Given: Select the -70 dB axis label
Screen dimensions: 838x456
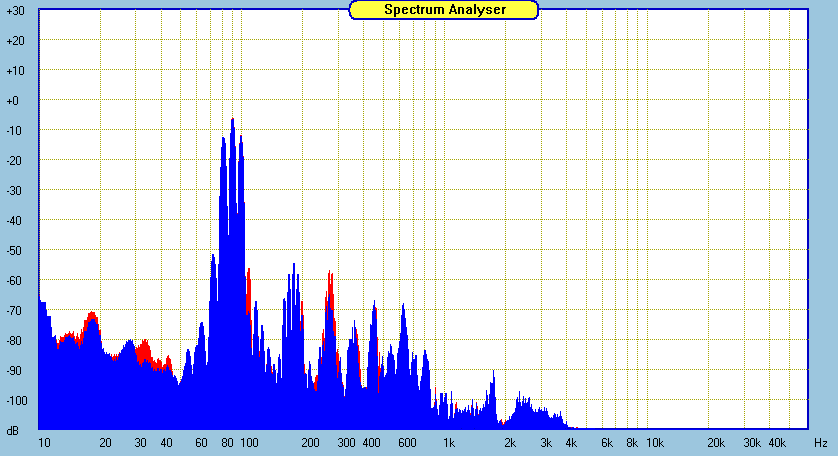Looking at the screenshot, I should (14, 311).
